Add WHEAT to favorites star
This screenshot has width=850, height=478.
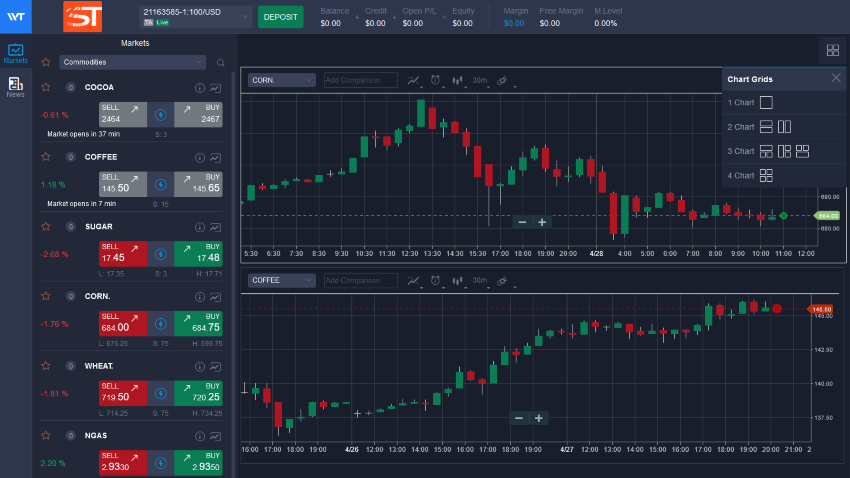click(46, 366)
